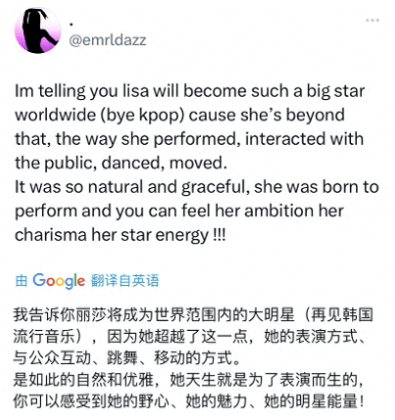Click the translated line starting 我告诉你丽莎
Viewport: 395px width, 420px height.
pyautogui.click(x=193, y=315)
